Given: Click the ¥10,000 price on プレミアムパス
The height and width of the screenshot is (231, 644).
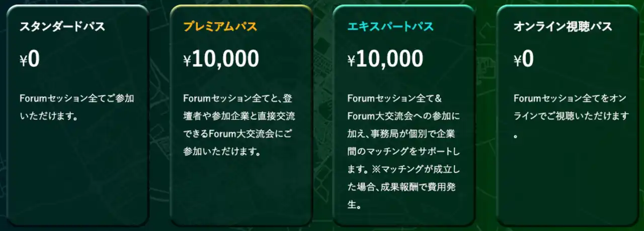Looking at the screenshot, I should [221, 59].
